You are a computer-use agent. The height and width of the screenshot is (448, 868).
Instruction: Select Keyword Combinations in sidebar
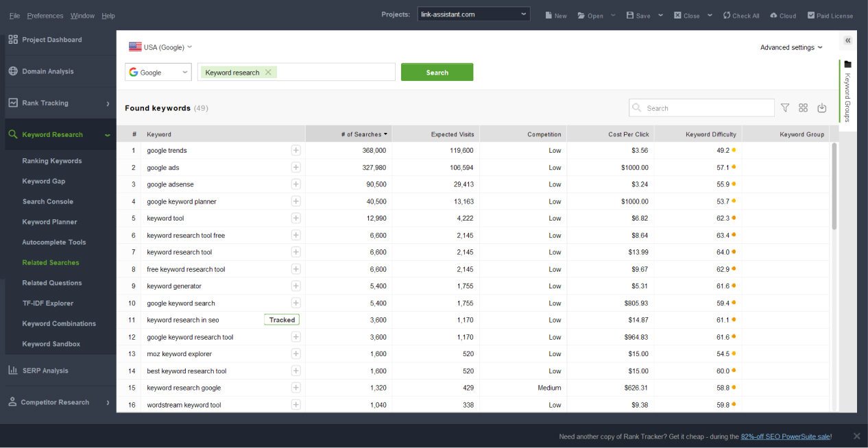[59, 323]
